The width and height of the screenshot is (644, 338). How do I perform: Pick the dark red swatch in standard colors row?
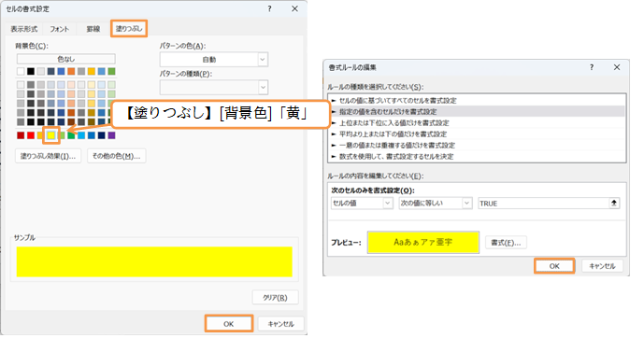(21, 135)
